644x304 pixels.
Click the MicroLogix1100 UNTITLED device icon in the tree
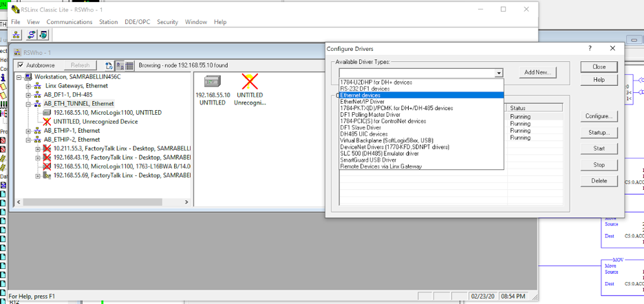point(47,113)
